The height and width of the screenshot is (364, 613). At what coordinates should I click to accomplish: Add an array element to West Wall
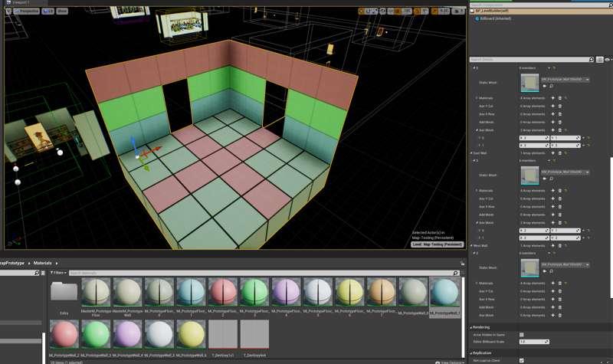pyautogui.click(x=552, y=246)
